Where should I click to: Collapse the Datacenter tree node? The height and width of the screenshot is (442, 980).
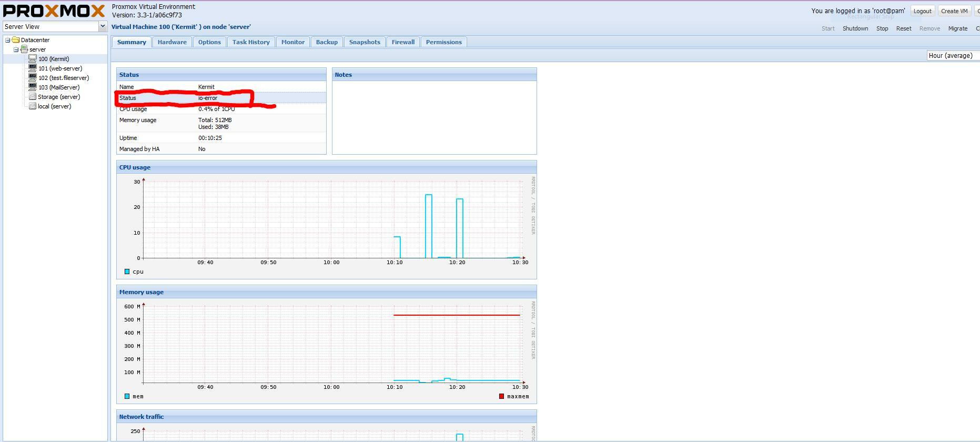pos(7,40)
